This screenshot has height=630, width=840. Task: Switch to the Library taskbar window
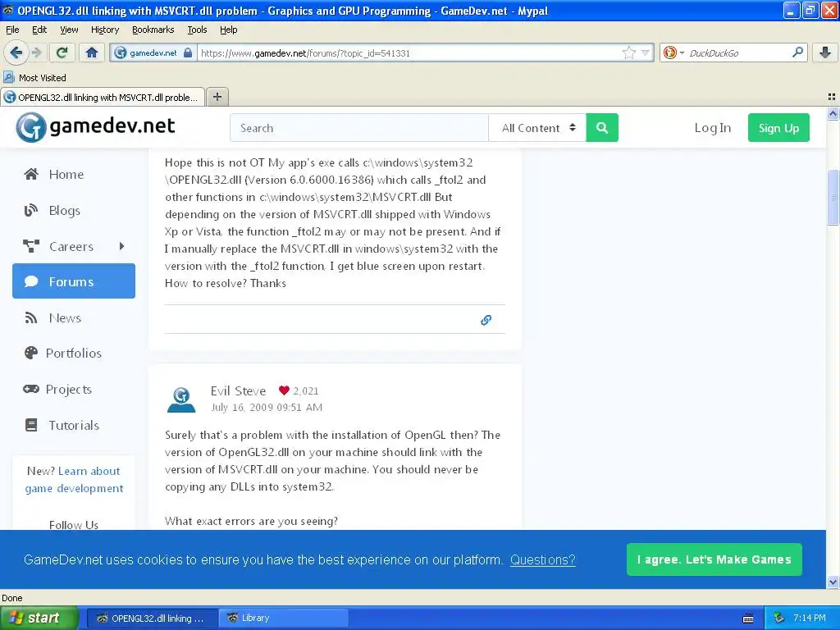click(x=283, y=618)
